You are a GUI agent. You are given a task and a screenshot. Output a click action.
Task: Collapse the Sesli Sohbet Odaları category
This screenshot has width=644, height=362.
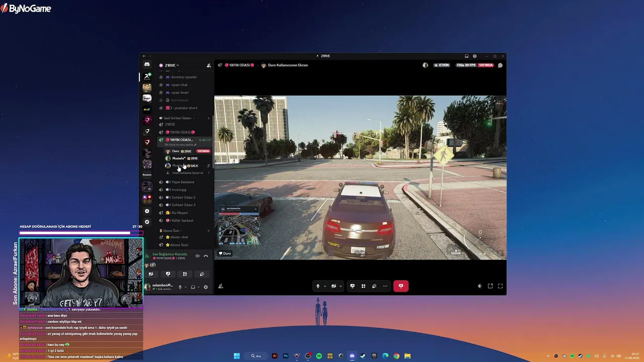[178, 118]
